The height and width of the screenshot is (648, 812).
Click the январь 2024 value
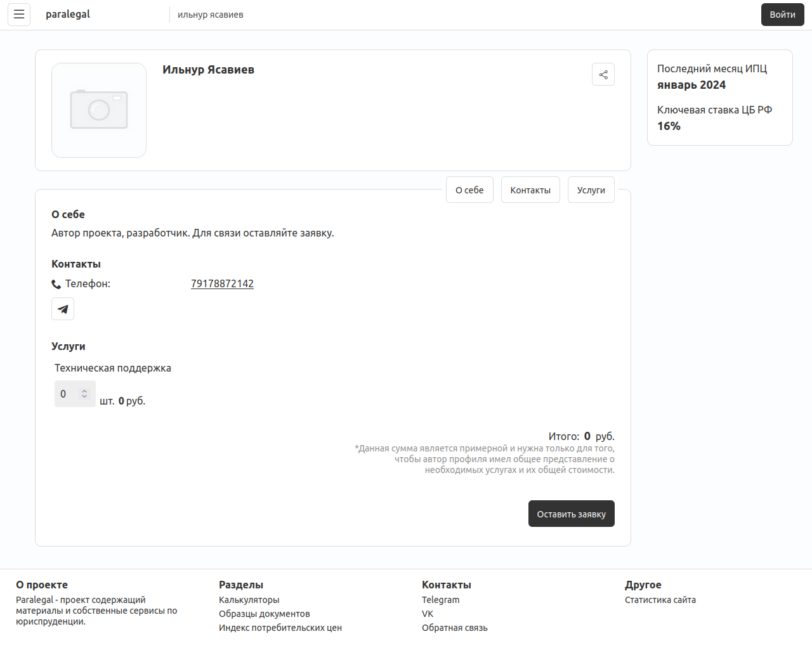(691, 85)
